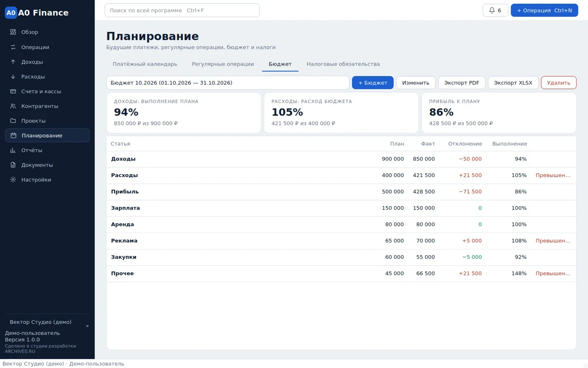Select the Аренда row label

click(123, 225)
